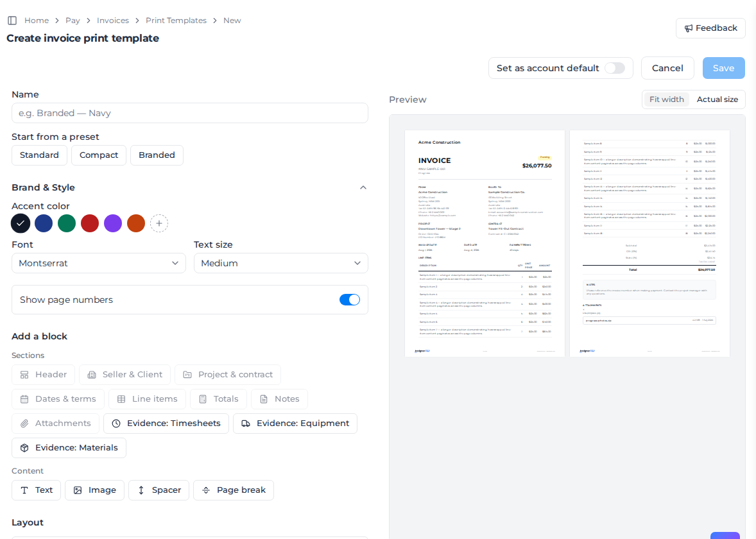The height and width of the screenshot is (539, 756).
Task: Add the Evidence: Materials block
Action: coord(69,448)
